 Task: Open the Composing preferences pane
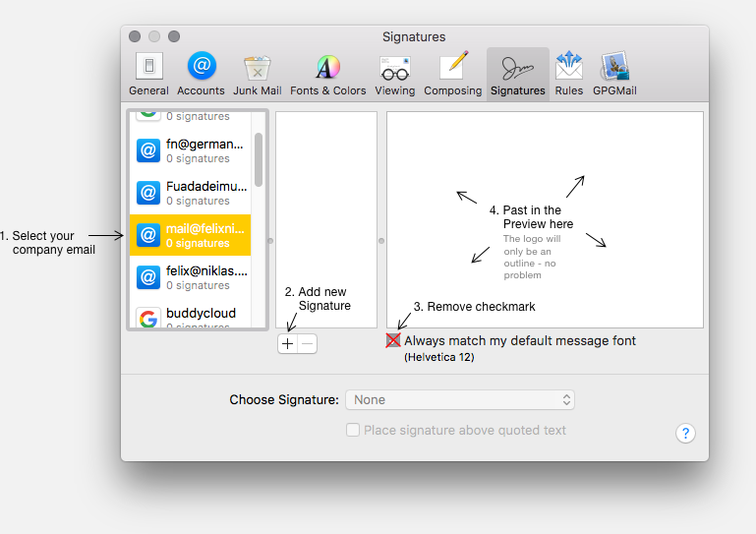point(453,74)
